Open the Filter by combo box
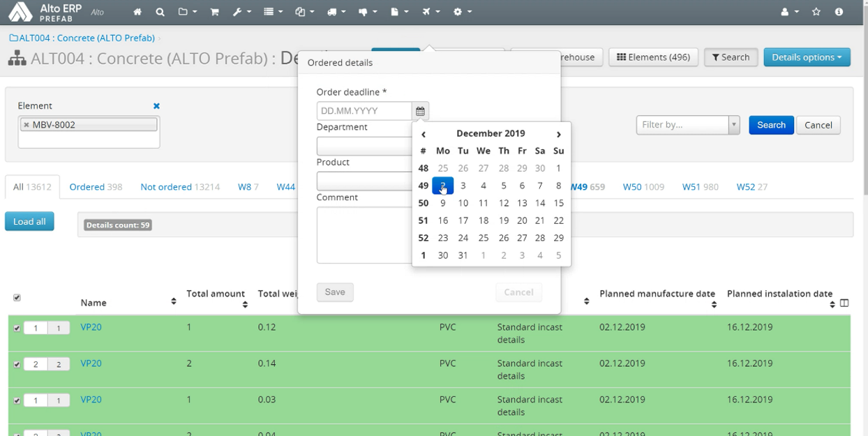Viewport: 868px width, 436px height. 687,125
